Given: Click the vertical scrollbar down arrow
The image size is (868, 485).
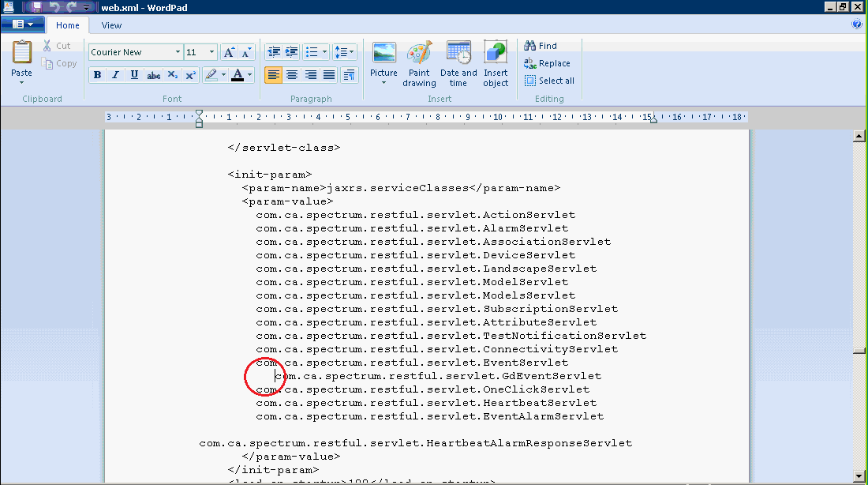Looking at the screenshot, I should (x=859, y=476).
